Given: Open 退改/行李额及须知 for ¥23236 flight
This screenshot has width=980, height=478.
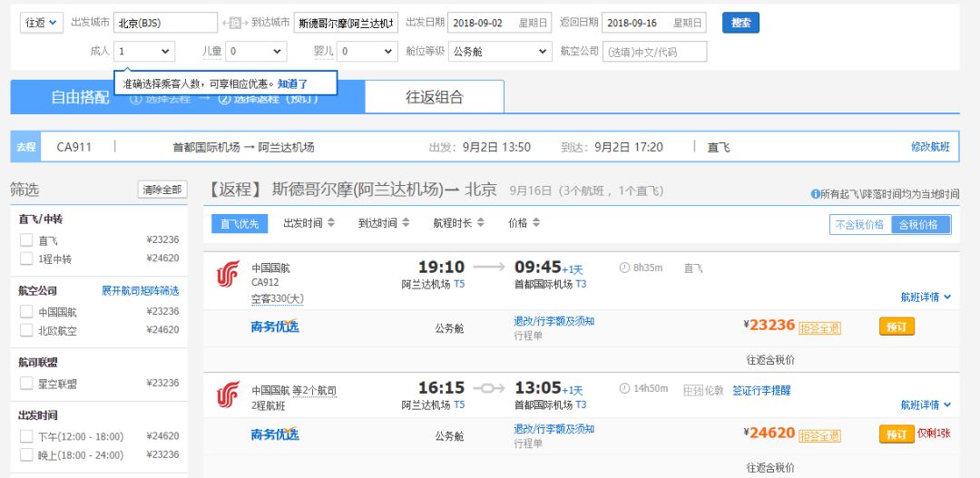Looking at the screenshot, I should tap(554, 321).
